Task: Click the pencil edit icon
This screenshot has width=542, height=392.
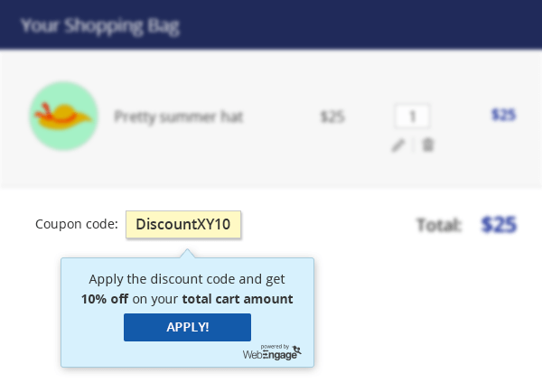Action: [x=398, y=145]
